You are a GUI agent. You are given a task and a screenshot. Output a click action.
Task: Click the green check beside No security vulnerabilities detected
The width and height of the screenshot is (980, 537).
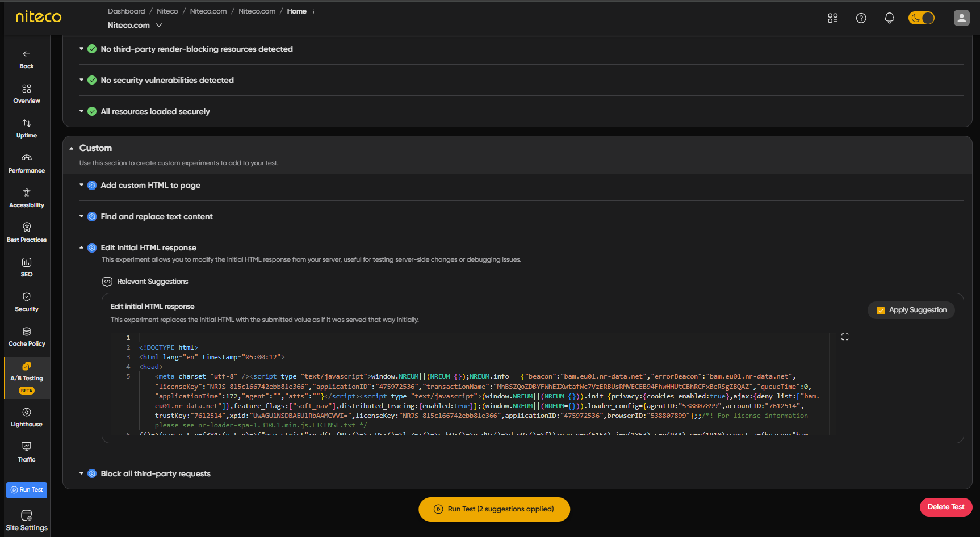tap(92, 80)
